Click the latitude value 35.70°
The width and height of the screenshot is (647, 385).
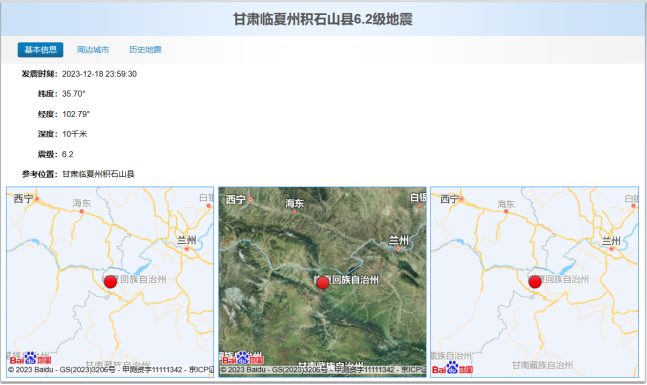73,94
